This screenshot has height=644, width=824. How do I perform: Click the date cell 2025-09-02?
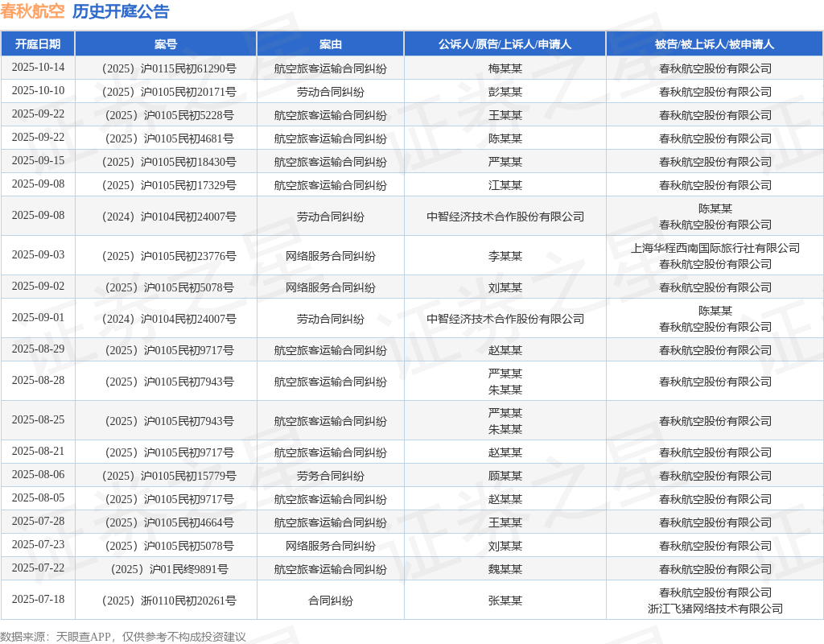[38, 286]
